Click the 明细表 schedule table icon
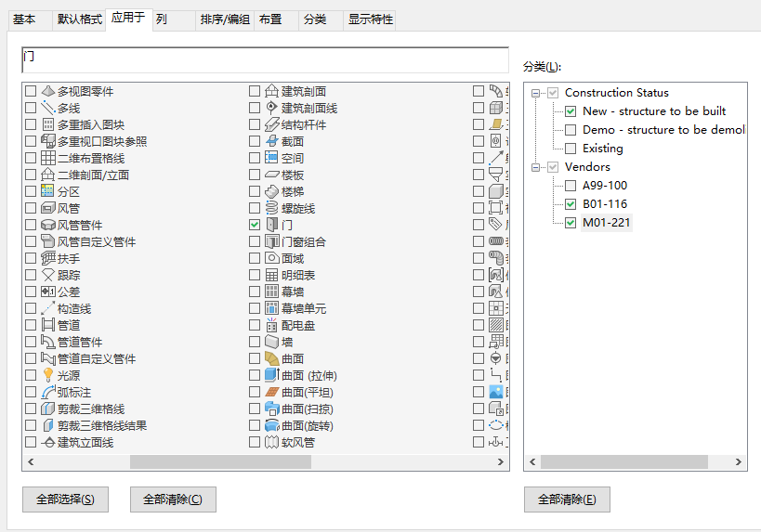Viewport: 761px width, 532px height. (x=271, y=275)
